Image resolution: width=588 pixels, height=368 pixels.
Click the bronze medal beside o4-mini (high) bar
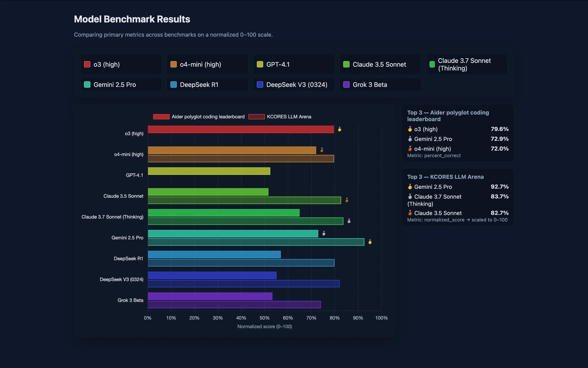pos(322,150)
